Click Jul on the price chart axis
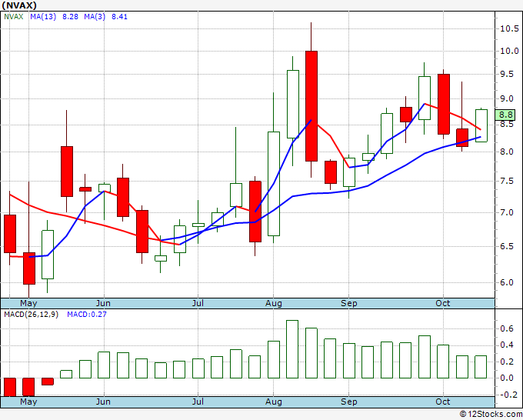 198,303
